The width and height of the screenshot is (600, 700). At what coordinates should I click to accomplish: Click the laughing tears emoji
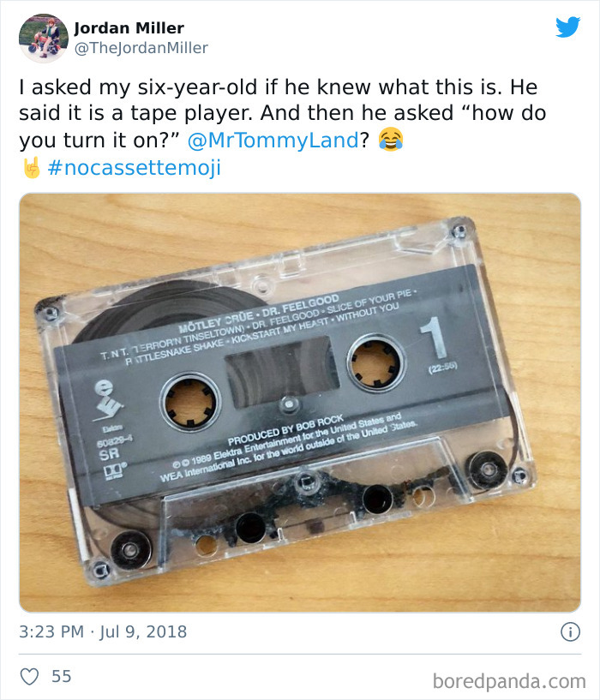391,140
